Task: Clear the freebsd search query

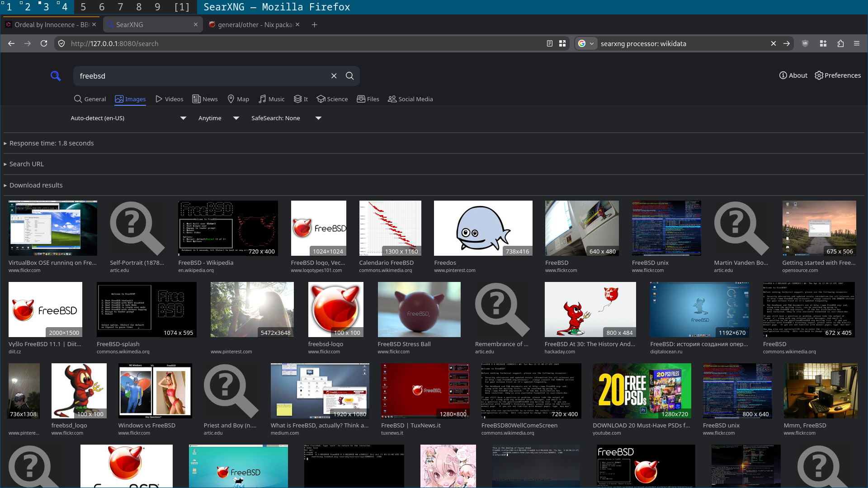Action: point(334,76)
